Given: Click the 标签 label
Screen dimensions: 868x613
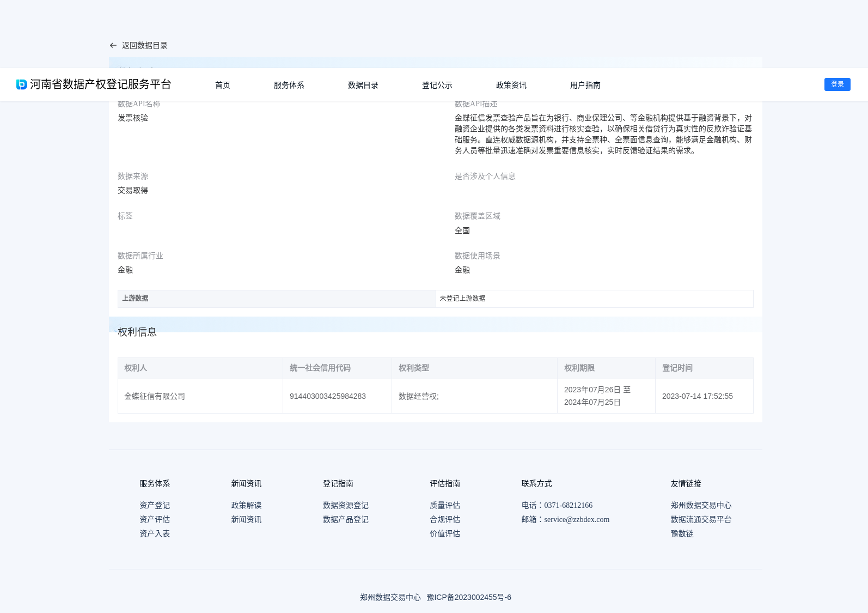Looking at the screenshot, I should [125, 216].
